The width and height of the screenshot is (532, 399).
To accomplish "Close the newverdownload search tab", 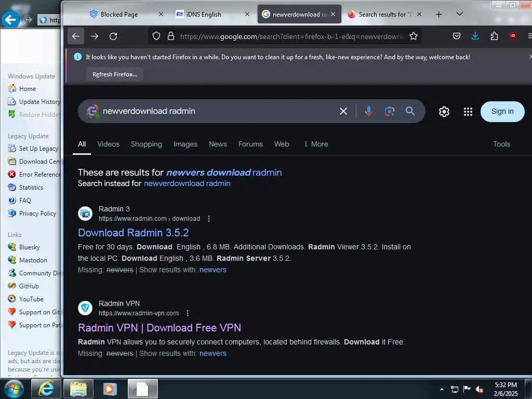I will [333, 14].
